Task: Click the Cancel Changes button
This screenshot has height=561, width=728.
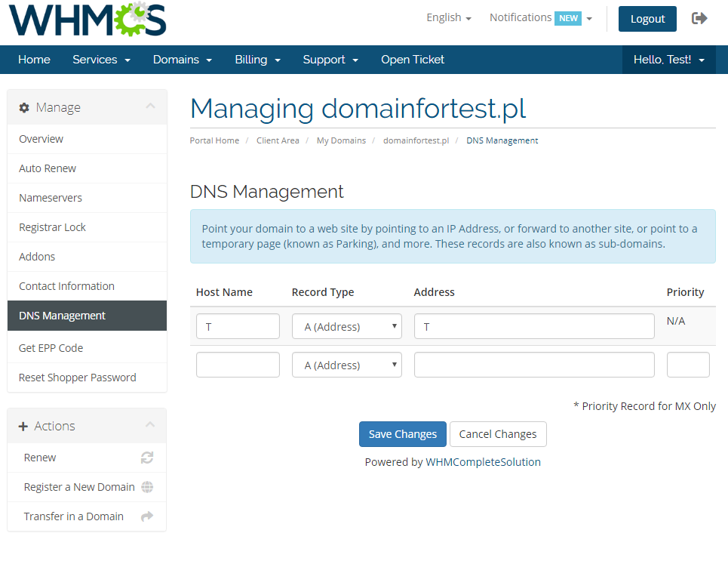Action: (x=498, y=434)
